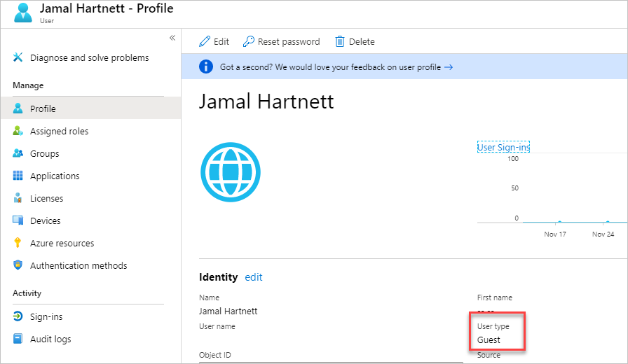Click the globe profile picture
Screen dimensions: 628x364
[x=230, y=171]
